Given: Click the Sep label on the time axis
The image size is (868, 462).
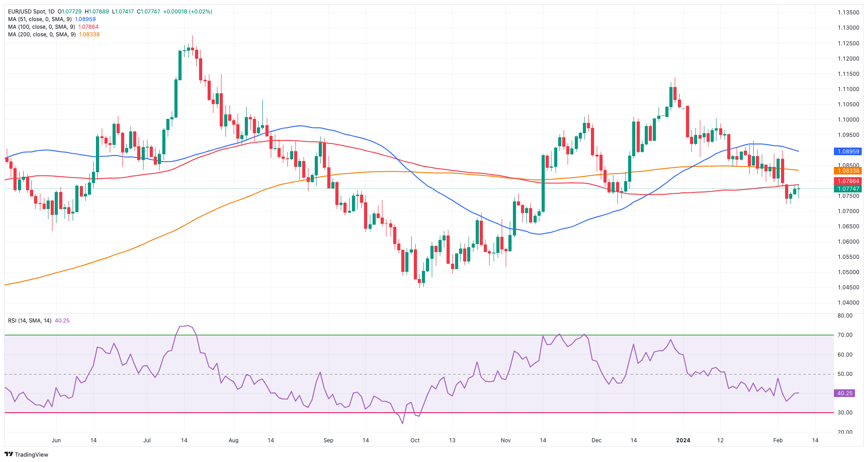Looking at the screenshot, I should click(x=329, y=440).
